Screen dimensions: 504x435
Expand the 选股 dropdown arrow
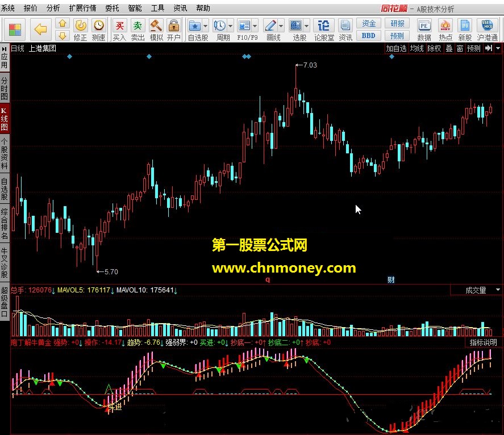306,26
